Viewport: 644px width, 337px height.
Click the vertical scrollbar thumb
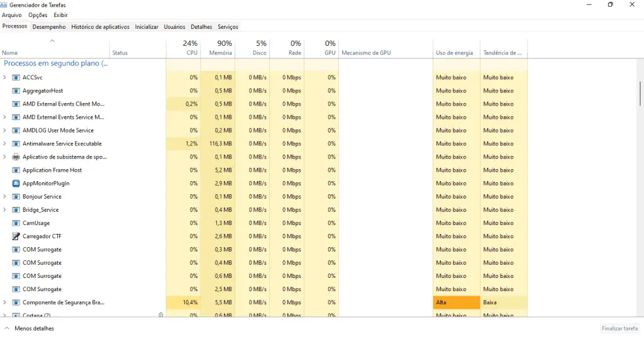pos(640,93)
